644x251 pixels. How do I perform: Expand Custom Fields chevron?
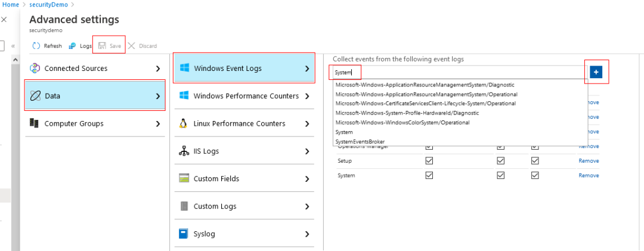[307, 179]
